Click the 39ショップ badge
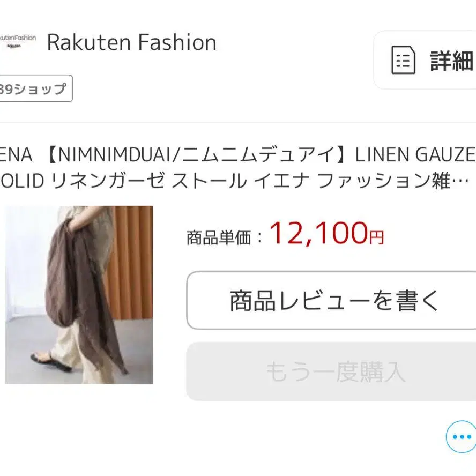This screenshot has height=476, width=476. click(x=36, y=88)
